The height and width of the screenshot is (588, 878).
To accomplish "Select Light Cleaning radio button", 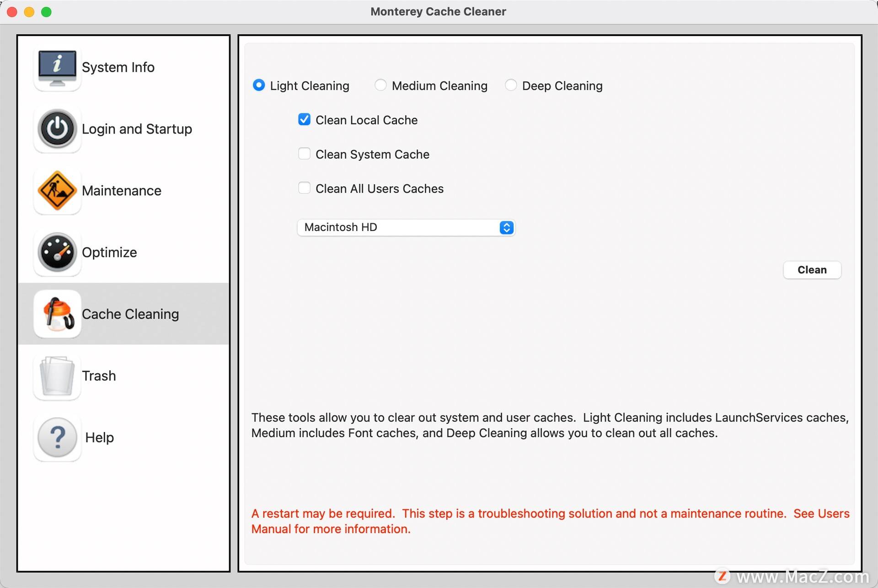I will coord(259,86).
